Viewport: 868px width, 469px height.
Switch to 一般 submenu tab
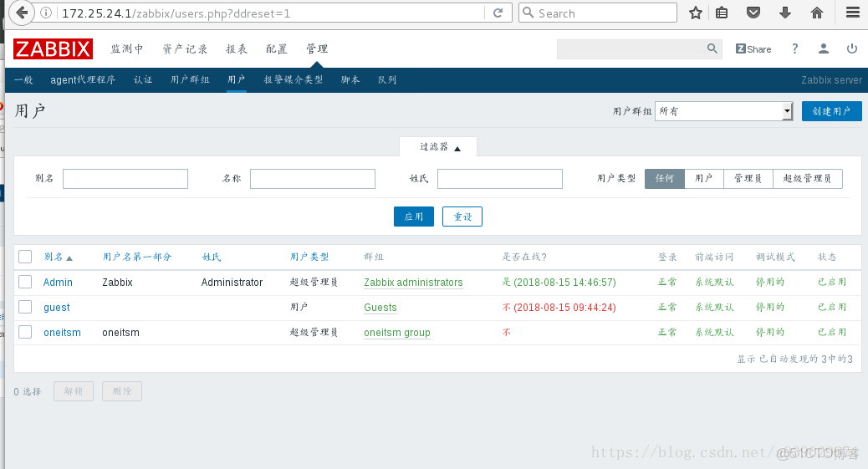(x=23, y=79)
